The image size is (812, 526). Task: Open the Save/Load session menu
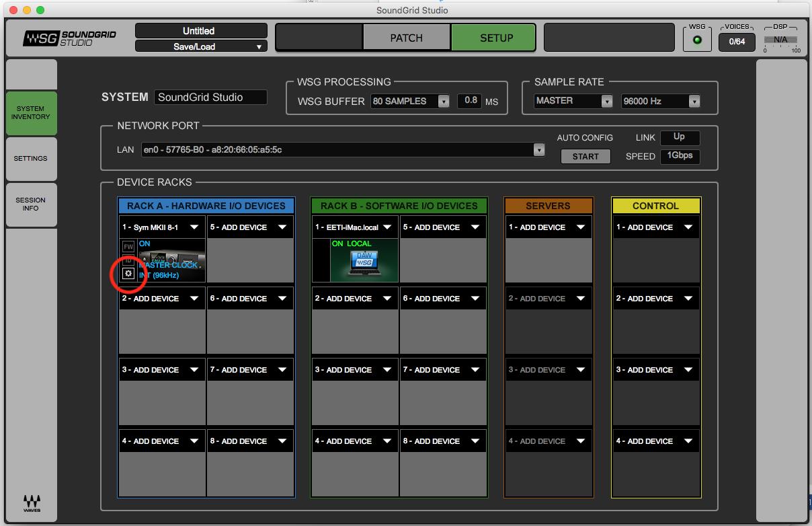[200, 46]
